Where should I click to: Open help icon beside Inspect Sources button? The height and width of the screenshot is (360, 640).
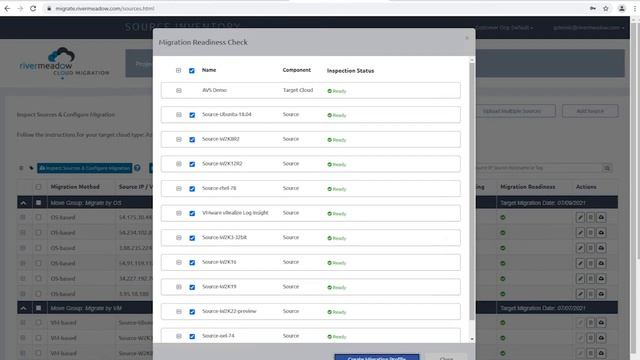(137, 168)
